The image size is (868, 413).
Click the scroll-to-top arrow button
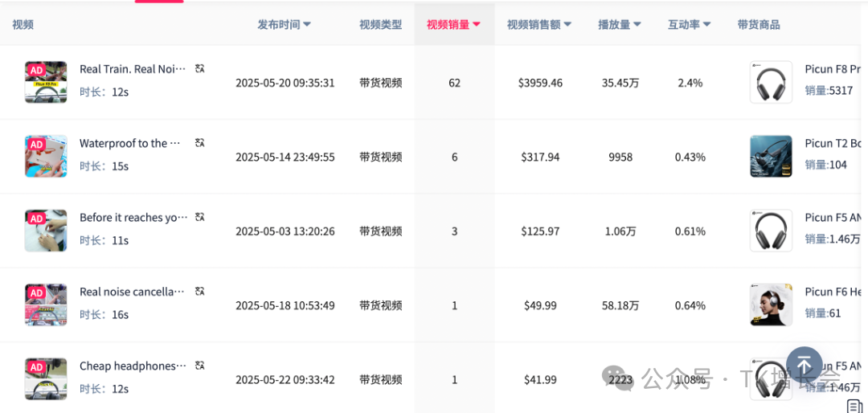804,366
